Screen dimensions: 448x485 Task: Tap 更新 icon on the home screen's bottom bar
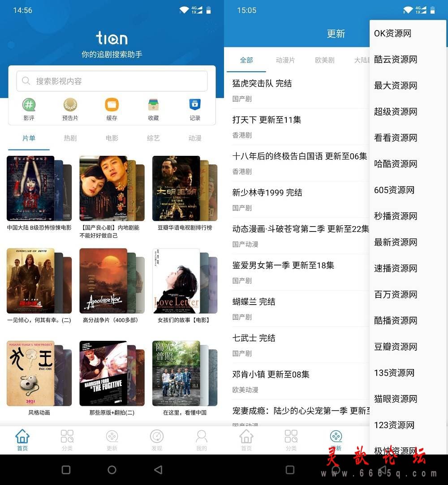tap(112, 437)
